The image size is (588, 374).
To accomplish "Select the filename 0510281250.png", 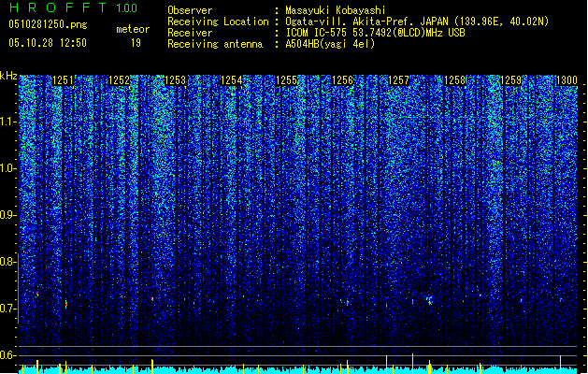I will (48, 24).
